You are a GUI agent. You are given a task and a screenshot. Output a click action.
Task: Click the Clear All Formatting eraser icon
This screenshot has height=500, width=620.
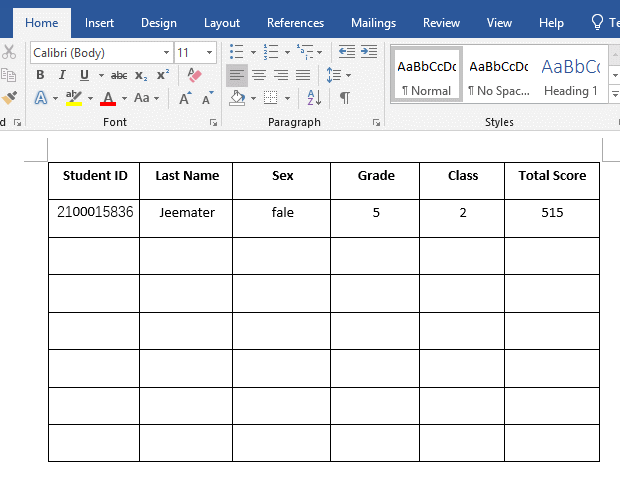click(194, 75)
